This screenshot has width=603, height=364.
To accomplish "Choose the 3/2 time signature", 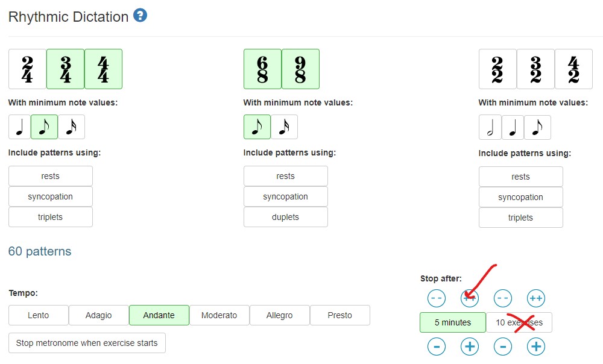I will tap(535, 69).
